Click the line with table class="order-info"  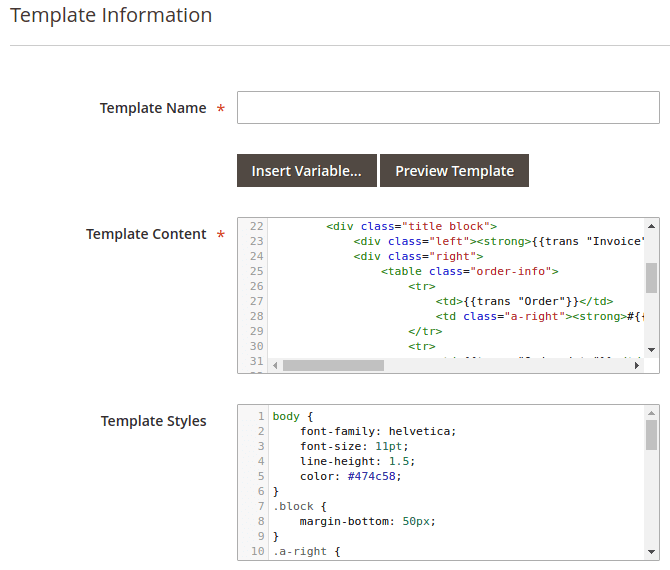pyautogui.click(x=470, y=271)
